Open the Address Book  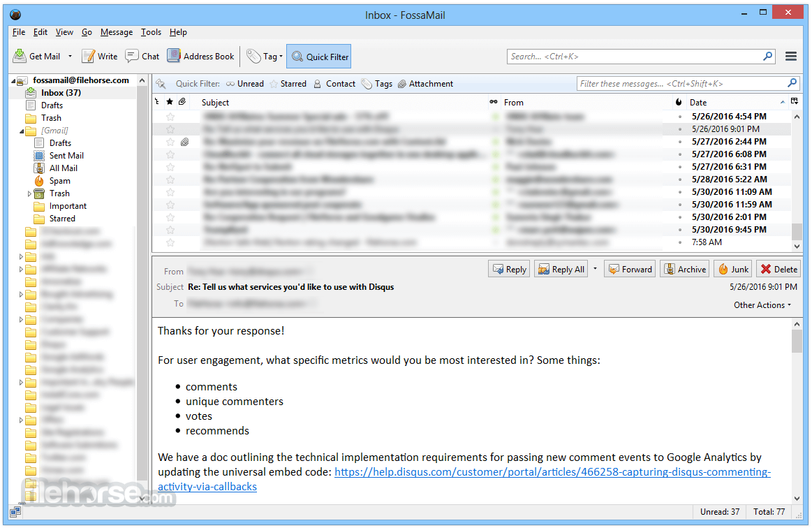click(200, 57)
